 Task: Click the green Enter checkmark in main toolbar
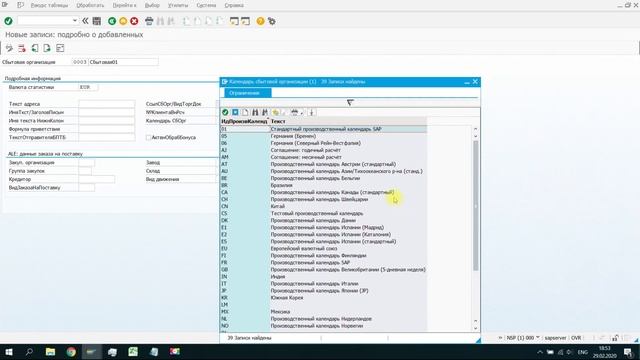8,21
